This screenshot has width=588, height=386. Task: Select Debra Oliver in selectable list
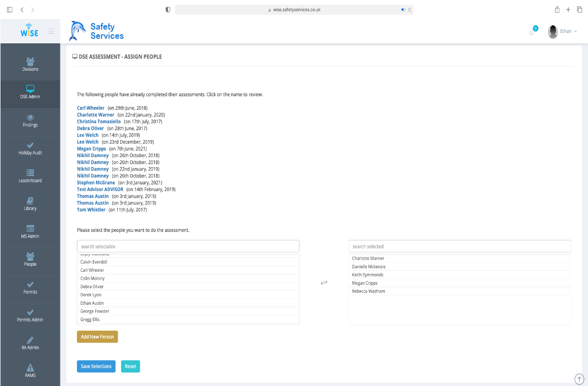coord(188,287)
